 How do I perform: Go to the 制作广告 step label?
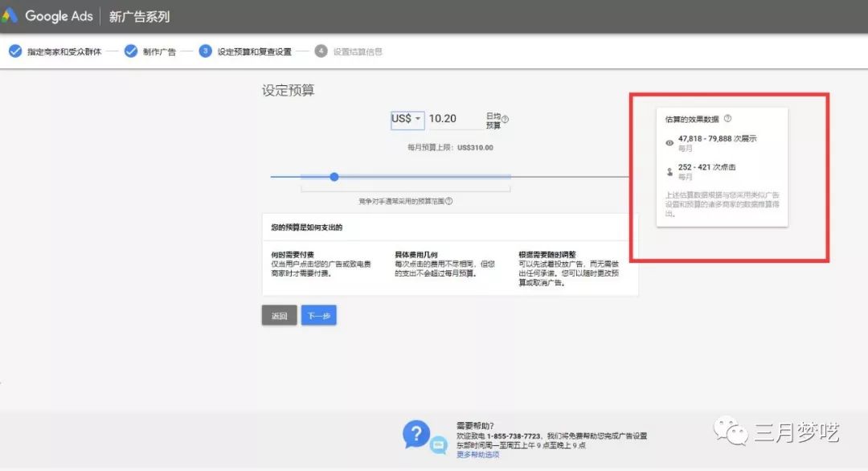pos(159,51)
